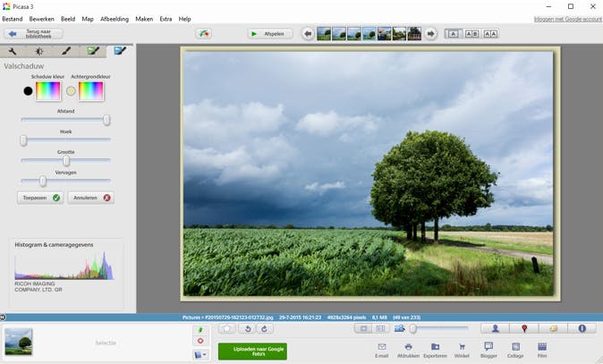
Task: Open the Maken menu
Action: click(x=144, y=19)
